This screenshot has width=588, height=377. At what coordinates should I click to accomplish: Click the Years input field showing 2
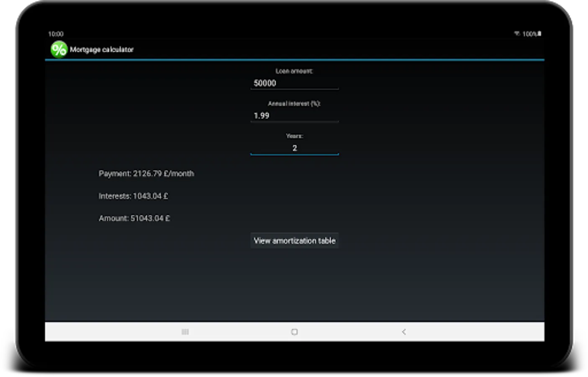point(294,148)
